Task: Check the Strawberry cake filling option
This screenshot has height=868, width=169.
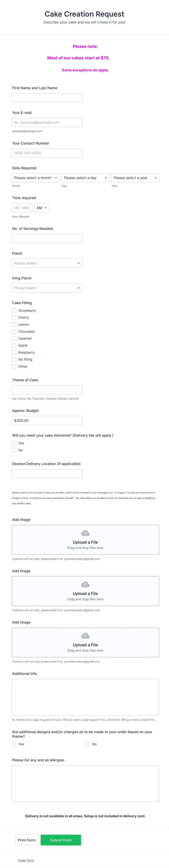Action: (x=14, y=310)
